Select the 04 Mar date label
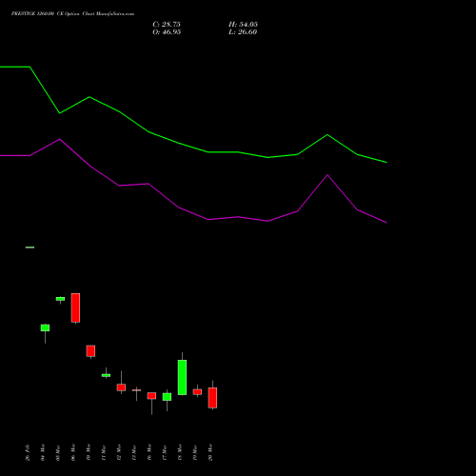 (x=43, y=452)
